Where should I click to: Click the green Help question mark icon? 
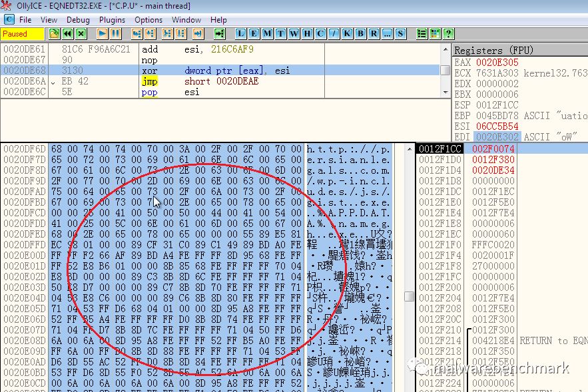click(x=448, y=33)
